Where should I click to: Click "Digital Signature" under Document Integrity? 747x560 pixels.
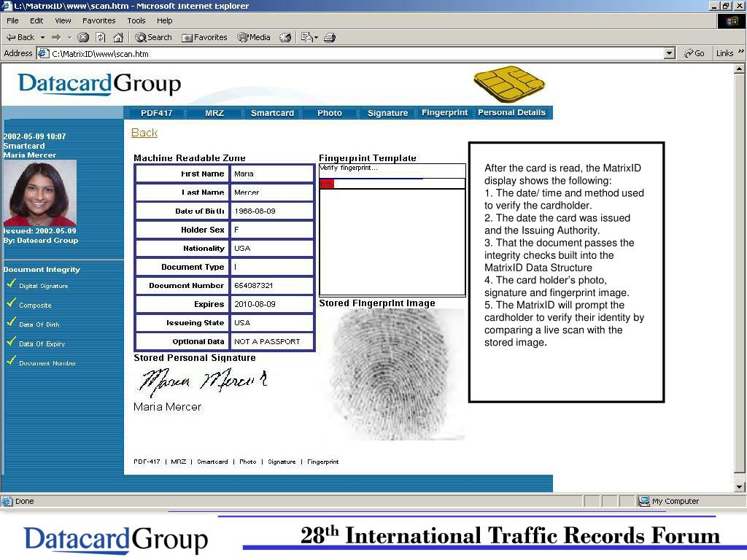tap(43, 286)
